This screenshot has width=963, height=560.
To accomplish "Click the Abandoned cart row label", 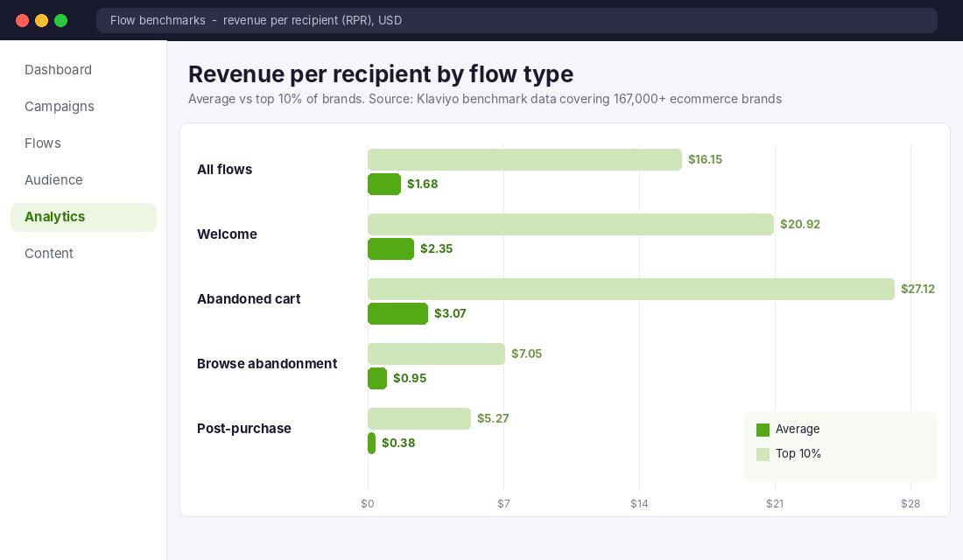I will pyautogui.click(x=249, y=299).
